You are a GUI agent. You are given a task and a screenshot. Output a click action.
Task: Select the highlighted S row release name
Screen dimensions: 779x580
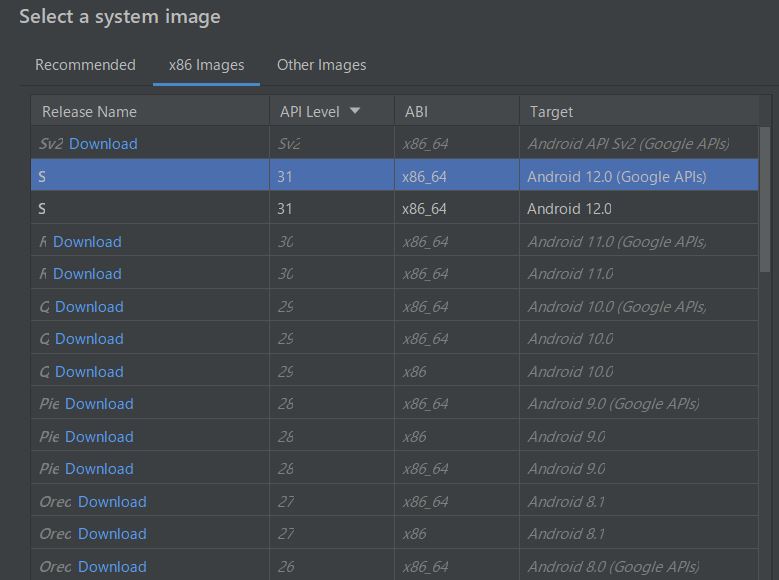point(150,176)
